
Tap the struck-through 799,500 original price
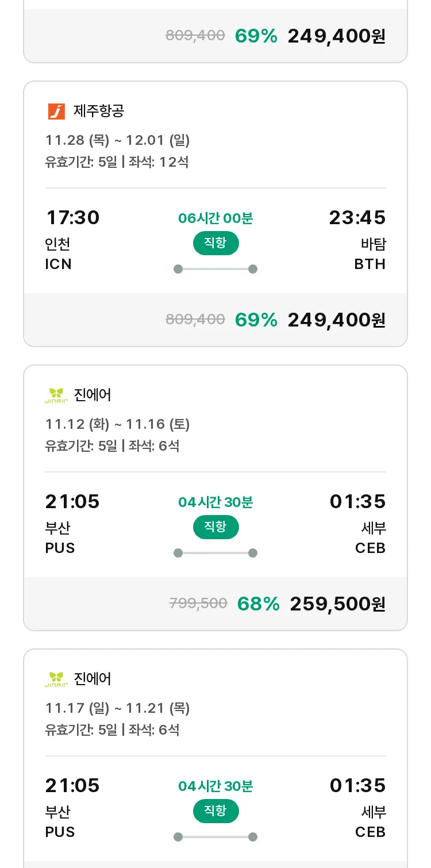198,603
